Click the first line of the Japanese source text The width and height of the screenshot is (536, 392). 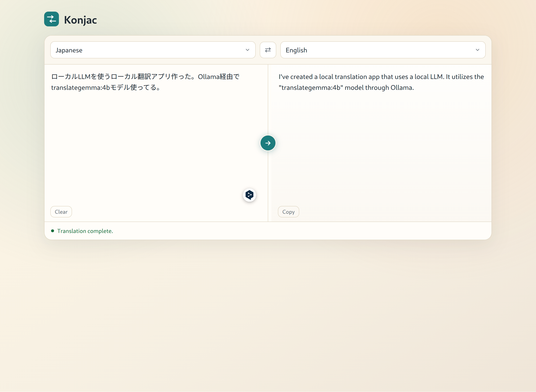(145, 77)
